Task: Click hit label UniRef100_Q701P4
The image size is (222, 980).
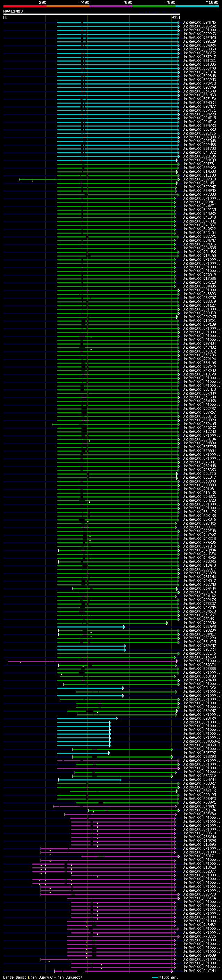Action: click(x=199, y=359)
